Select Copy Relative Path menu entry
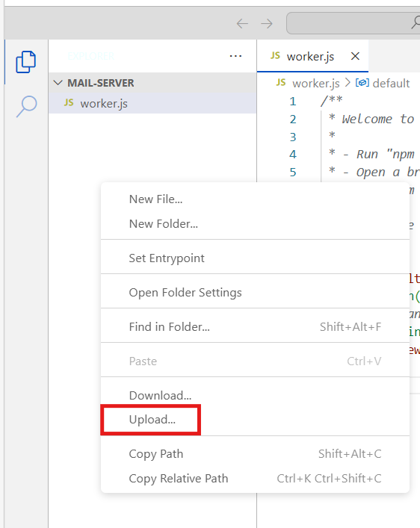The image size is (420, 528). coord(255,479)
